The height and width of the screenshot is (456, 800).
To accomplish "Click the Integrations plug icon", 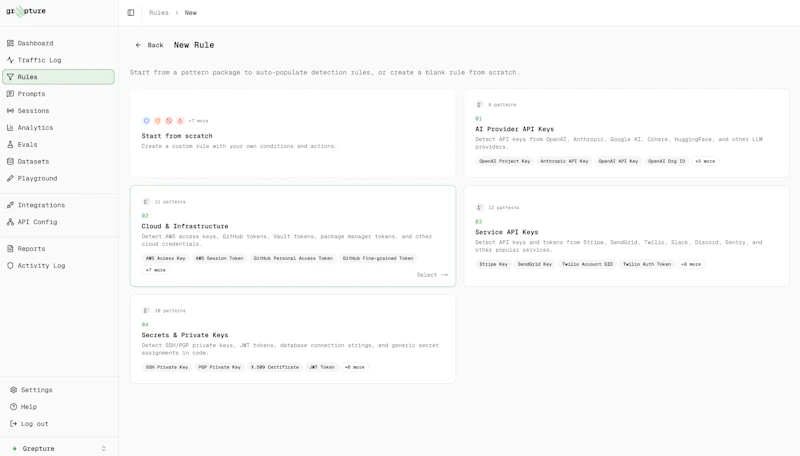I will coord(10,205).
